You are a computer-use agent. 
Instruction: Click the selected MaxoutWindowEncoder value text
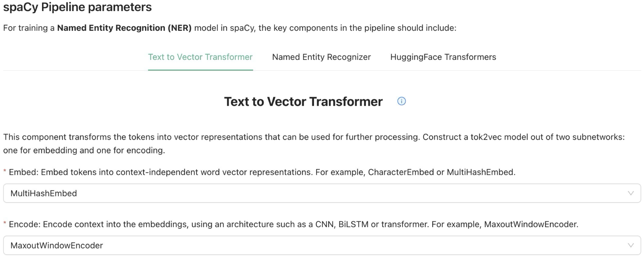coord(57,245)
